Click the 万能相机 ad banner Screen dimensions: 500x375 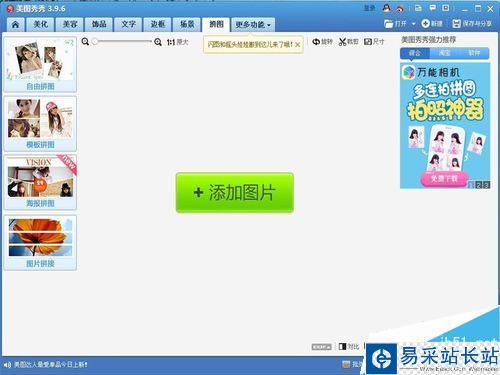tap(445, 125)
